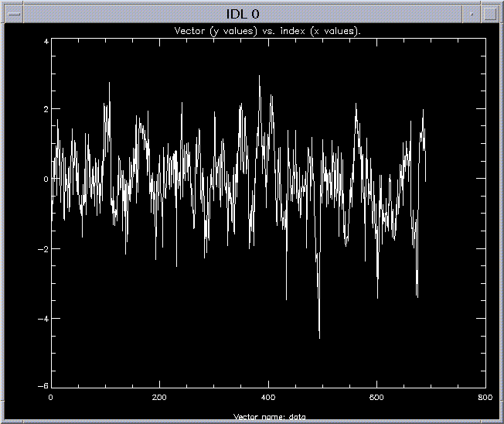Click the y-axis tick label -6
This screenshot has width=504, height=424.
43,387
